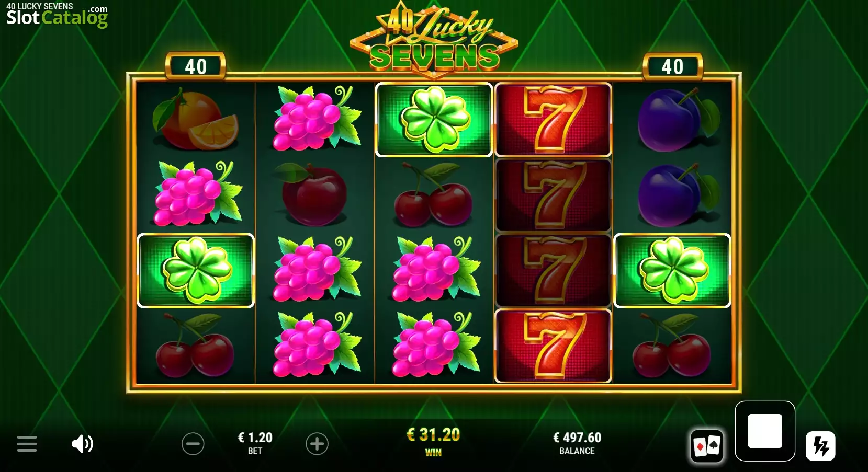868x472 pixels.
Task: Select the top clover symbol on reel three
Action: tap(434, 120)
